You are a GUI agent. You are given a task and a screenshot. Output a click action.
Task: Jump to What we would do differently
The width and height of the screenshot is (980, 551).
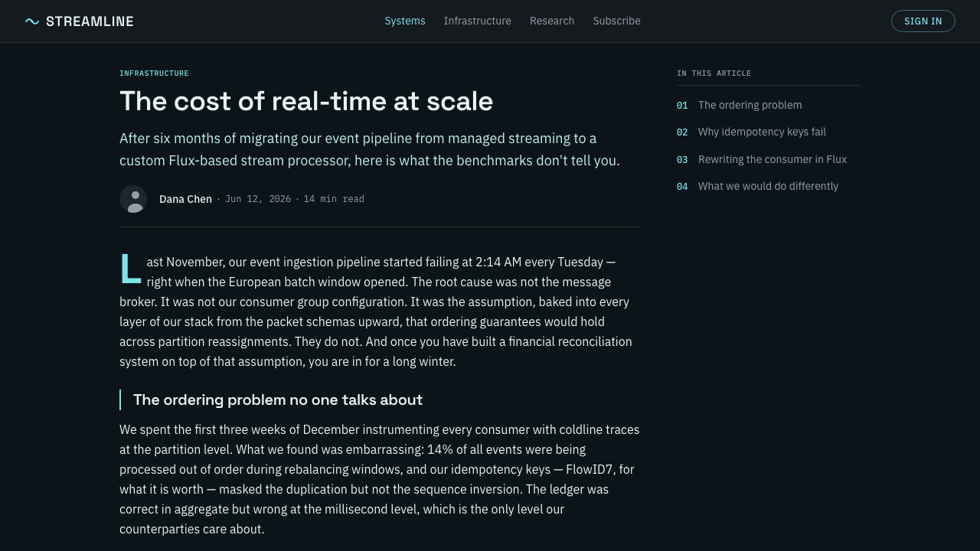768,186
